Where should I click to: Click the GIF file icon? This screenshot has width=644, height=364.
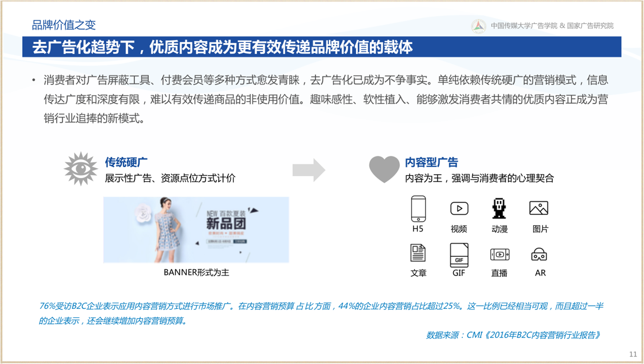[459, 255]
